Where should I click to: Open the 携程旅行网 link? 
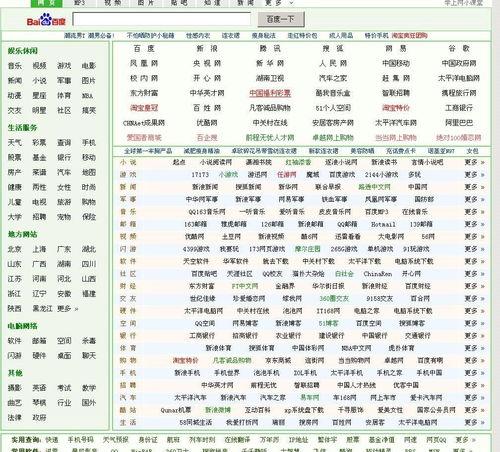pos(459,93)
